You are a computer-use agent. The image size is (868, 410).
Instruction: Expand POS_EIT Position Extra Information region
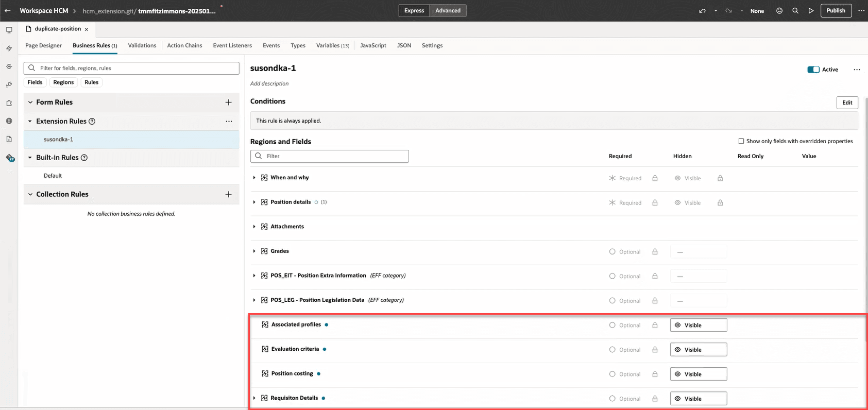coord(254,276)
